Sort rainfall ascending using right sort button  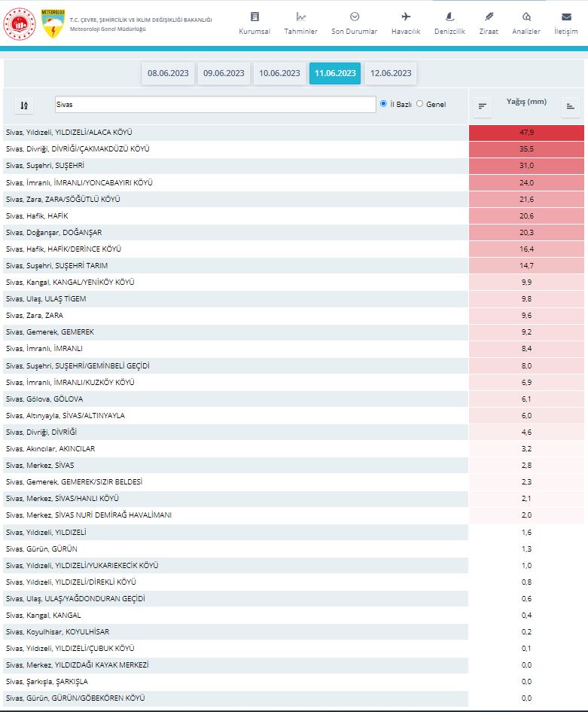coord(570,107)
